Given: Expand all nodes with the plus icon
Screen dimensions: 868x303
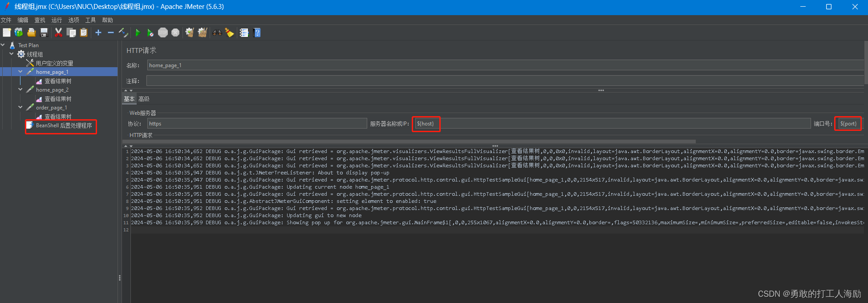Looking at the screenshot, I should (x=98, y=32).
